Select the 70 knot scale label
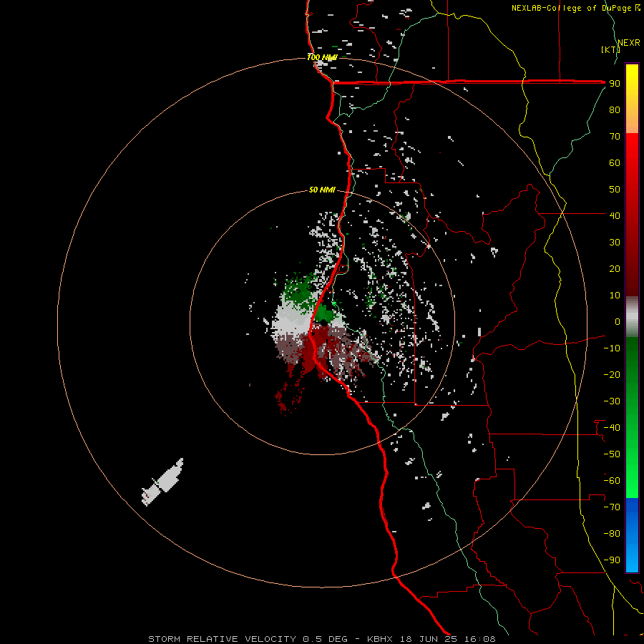Viewport: 644px width, 644px height. point(615,137)
